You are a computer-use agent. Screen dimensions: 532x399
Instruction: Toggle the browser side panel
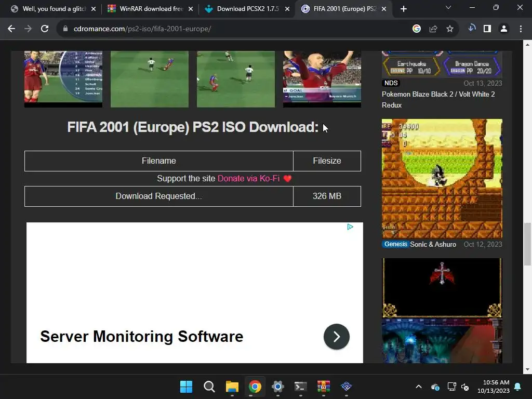click(x=487, y=29)
